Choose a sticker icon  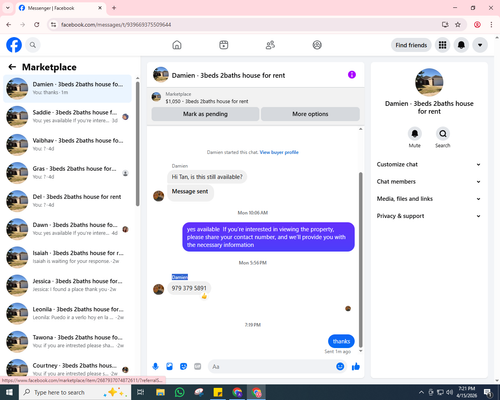click(x=183, y=367)
